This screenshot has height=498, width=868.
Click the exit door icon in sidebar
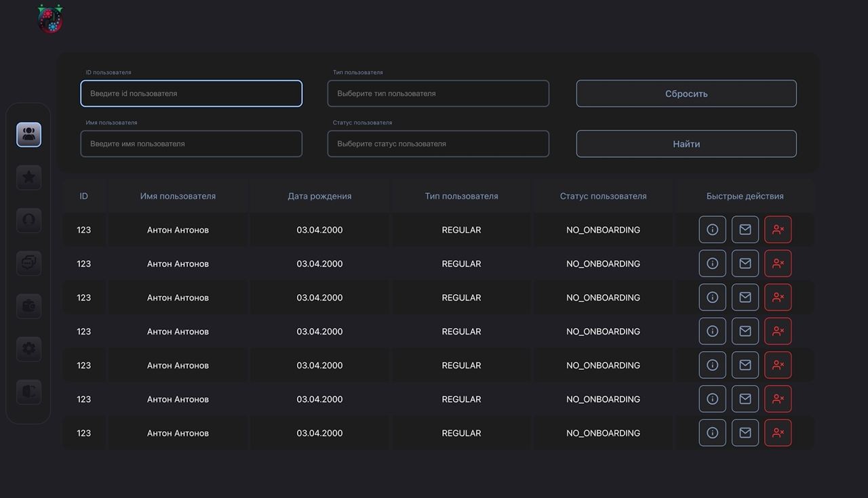coord(28,392)
